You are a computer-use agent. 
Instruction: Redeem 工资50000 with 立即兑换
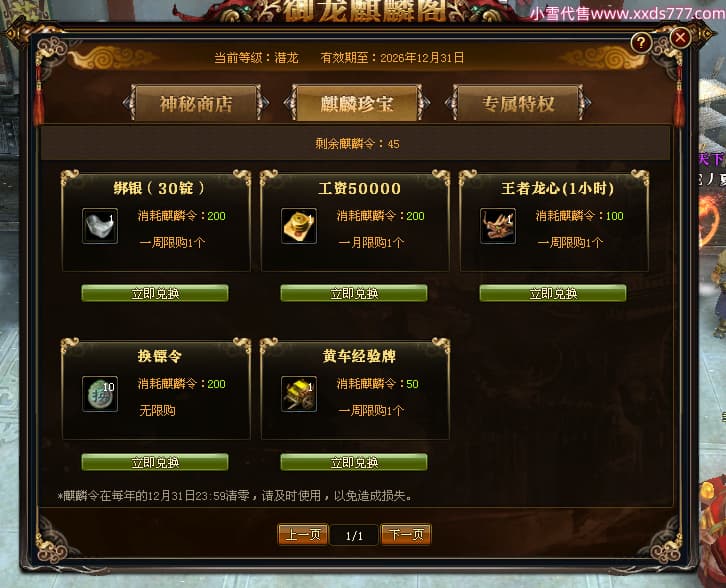354,293
